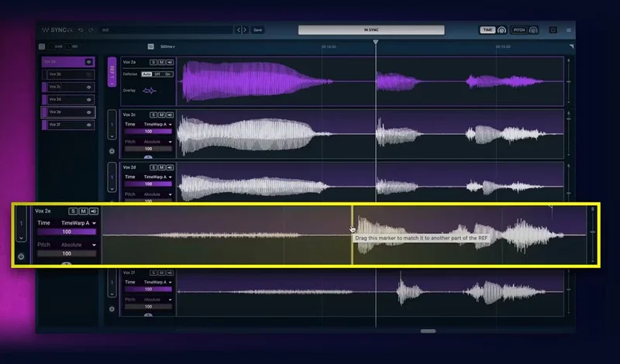Select the DAW source option
This screenshot has width=620, height=364.
click(x=57, y=46)
